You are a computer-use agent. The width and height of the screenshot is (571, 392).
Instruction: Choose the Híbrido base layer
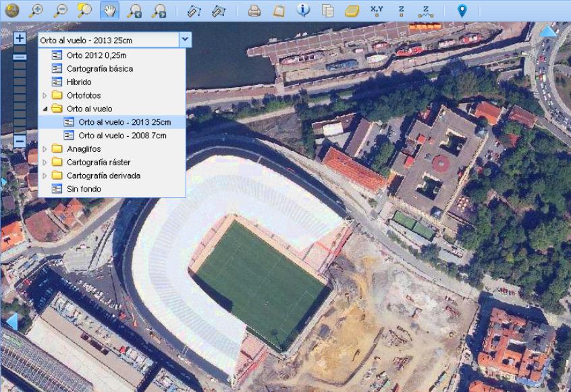click(x=79, y=82)
